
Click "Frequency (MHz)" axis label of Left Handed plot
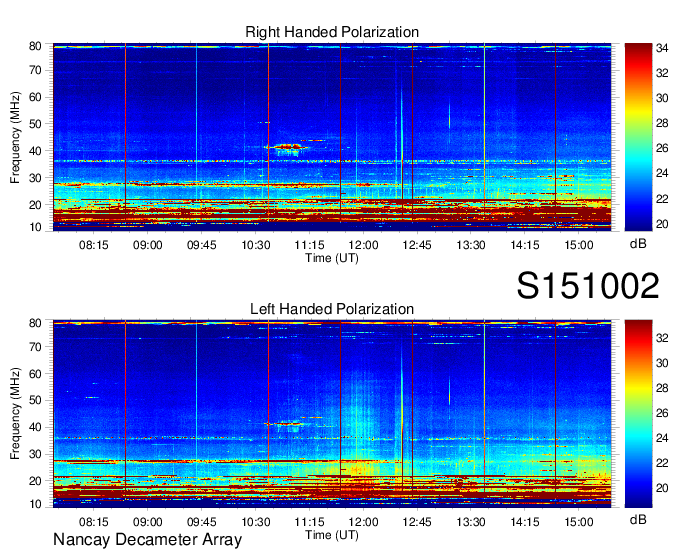(15, 414)
